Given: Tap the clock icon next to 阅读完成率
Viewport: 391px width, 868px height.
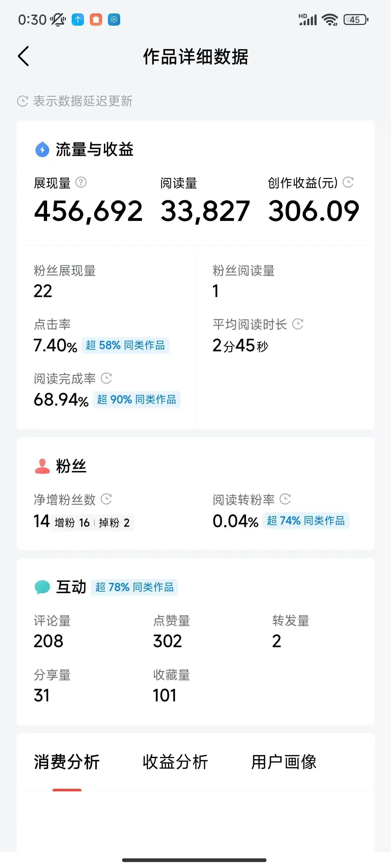Looking at the screenshot, I should (106, 378).
